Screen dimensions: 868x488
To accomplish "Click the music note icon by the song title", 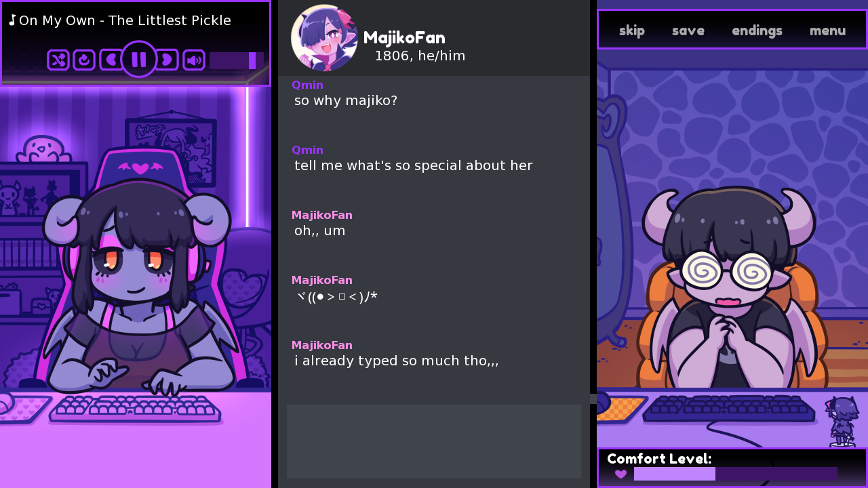I will click(x=12, y=20).
